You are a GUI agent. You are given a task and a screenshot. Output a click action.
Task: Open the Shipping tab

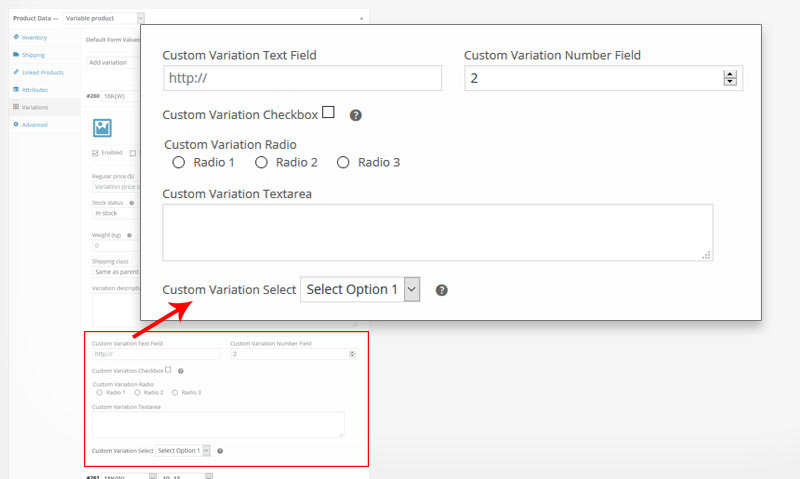44,55
